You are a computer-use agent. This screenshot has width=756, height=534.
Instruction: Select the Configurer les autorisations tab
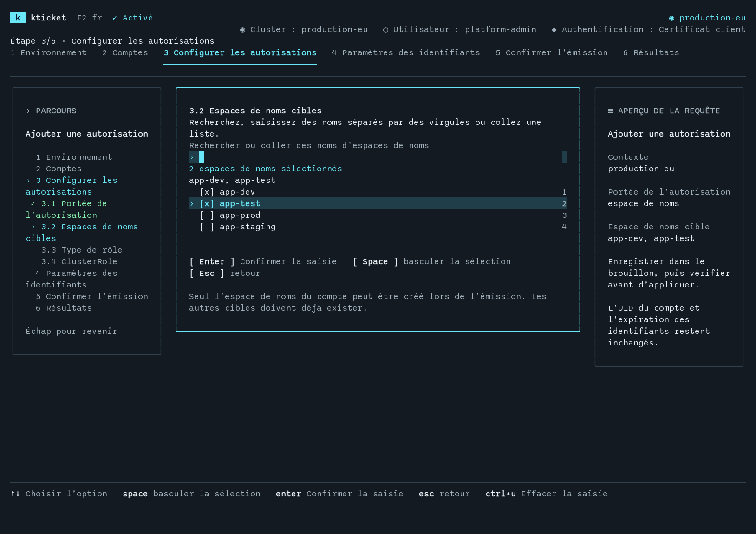(240, 53)
